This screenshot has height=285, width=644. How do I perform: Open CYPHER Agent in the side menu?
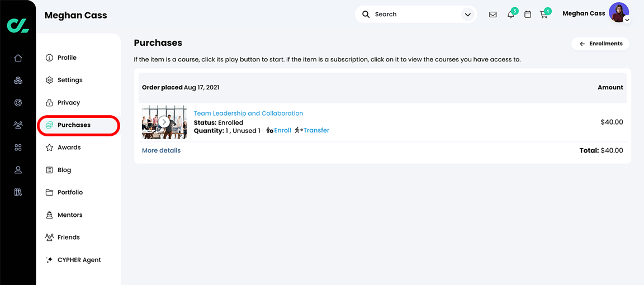(x=78, y=260)
